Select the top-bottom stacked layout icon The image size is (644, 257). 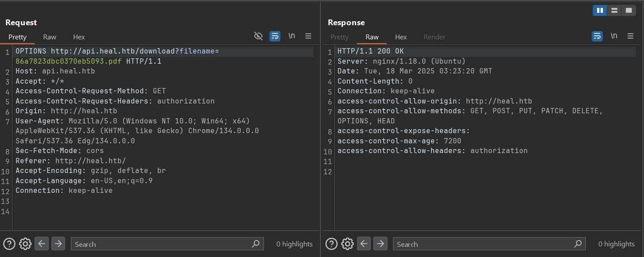[x=614, y=10]
